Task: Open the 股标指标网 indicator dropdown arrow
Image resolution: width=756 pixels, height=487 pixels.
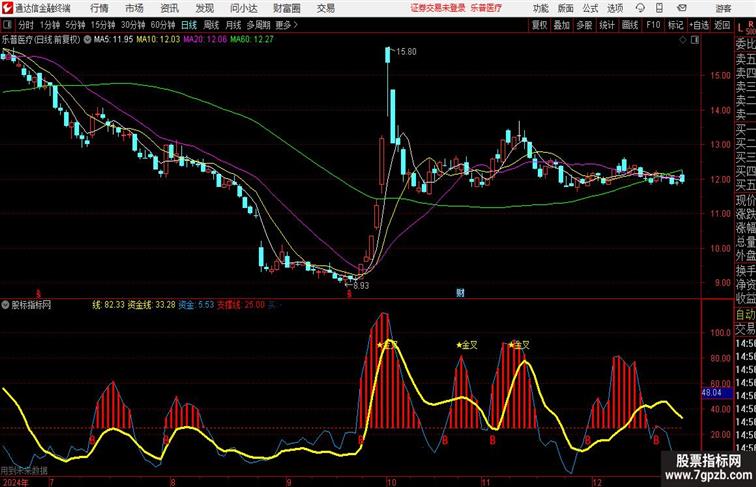Action: pyautogui.click(x=5, y=305)
